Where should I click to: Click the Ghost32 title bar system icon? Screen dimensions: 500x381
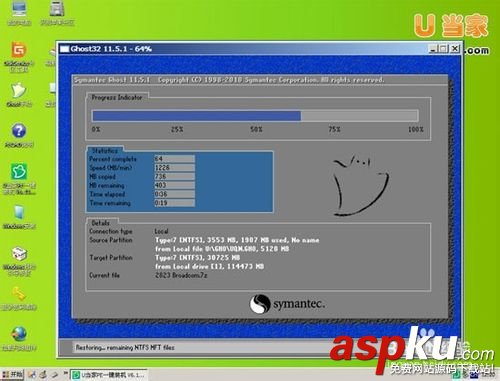64,49
